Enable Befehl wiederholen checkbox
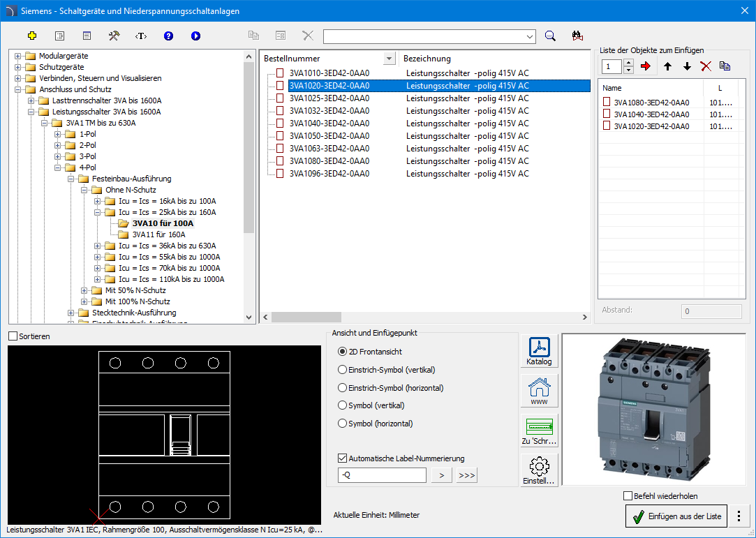 (628, 496)
